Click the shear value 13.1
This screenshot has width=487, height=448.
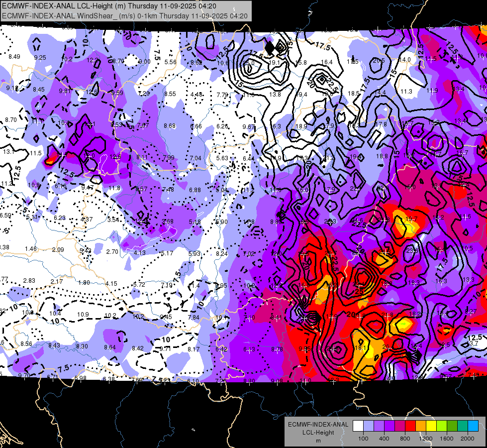[x=8, y=152]
